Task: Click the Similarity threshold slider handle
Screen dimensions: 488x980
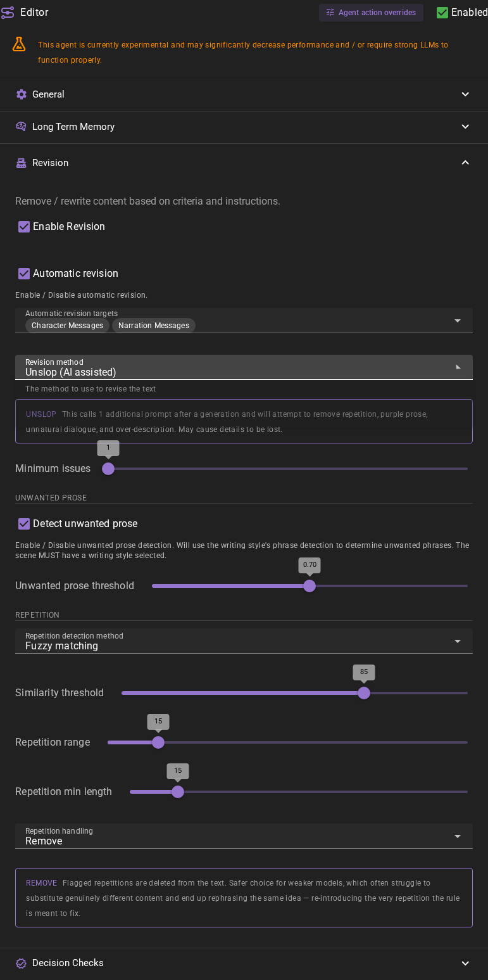Action: [364, 693]
